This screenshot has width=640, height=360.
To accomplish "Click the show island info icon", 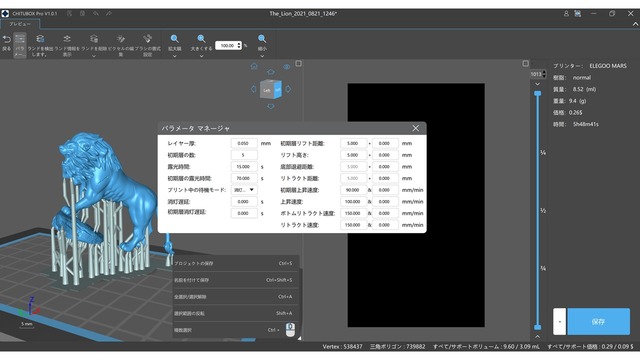I will point(67,39).
